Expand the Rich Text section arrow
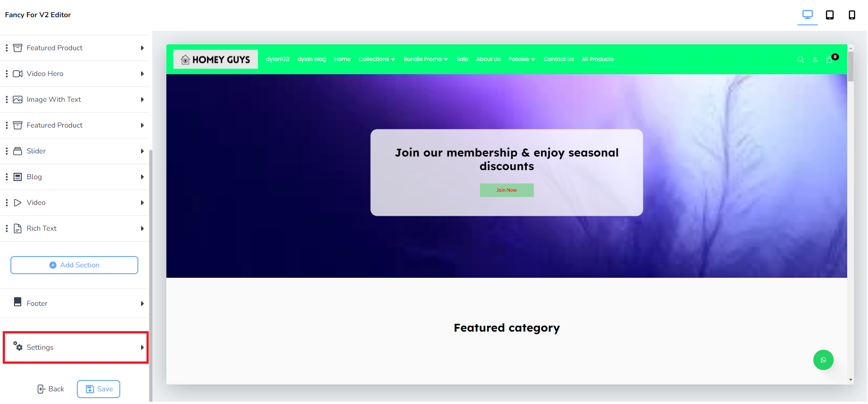This screenshot has height=404, width=868. [x=142, y=228]
